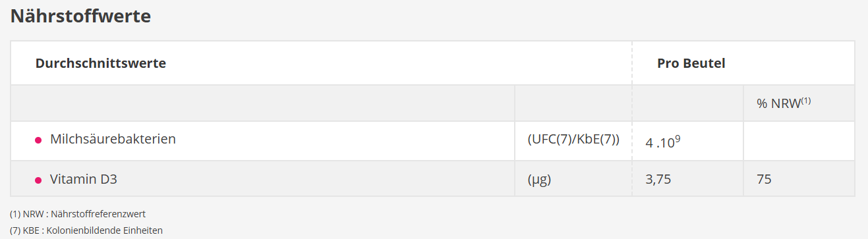This screenshot has width=868, height=239.
Task: Click the 3,75 value for Vitamin D3
Action: coord(658,179)
